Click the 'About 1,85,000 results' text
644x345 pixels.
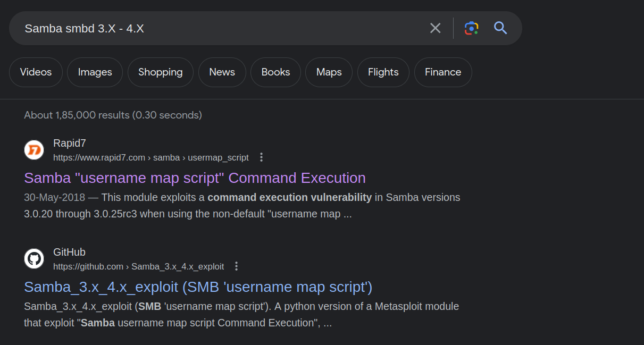click(113, 115)
